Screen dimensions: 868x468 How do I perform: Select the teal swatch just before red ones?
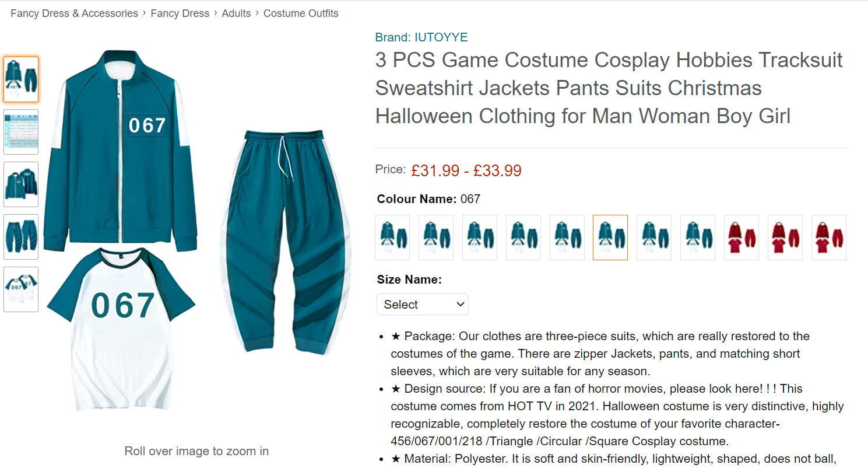[698, 238]
